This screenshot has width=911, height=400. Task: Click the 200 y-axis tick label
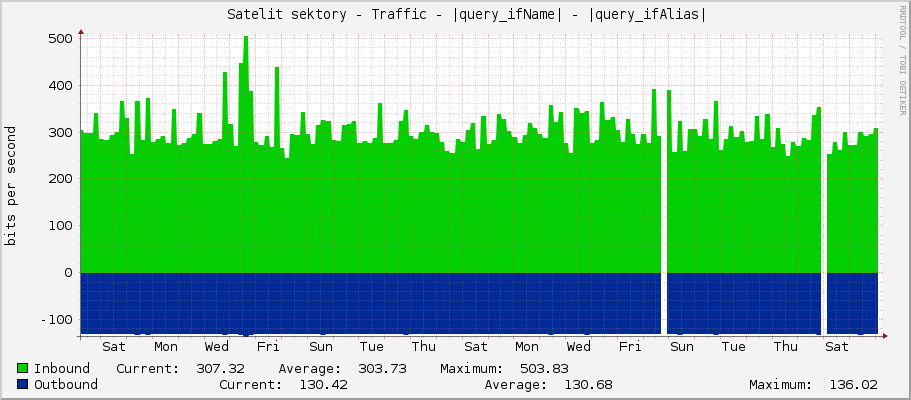(x=60, y=179)
